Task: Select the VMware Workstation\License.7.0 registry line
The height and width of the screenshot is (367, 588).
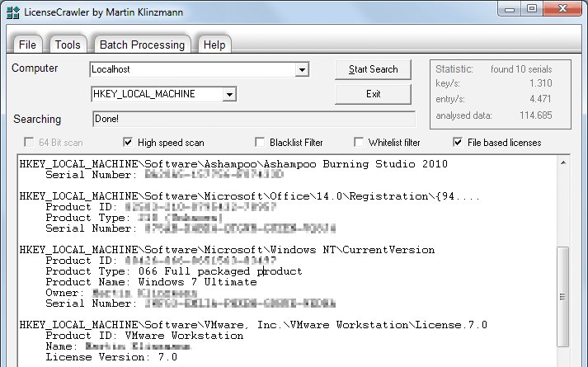Action: click(253, 325)
